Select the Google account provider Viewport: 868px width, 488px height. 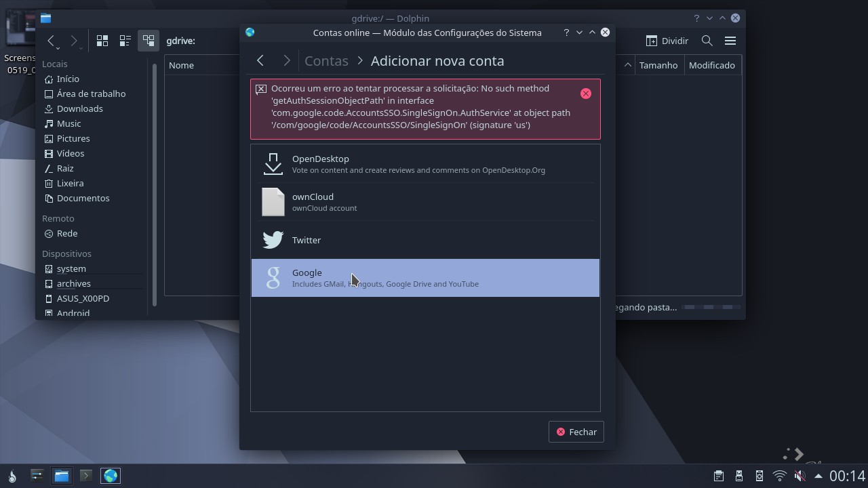(x=425, y=278)
